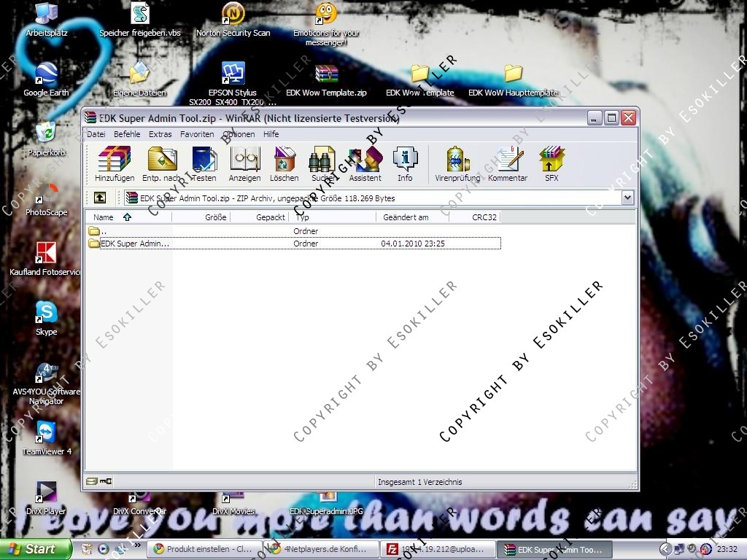Select the EDK Super Admin... folder row
The height and width of the screenshot is (560, 747).
[293, 244]
